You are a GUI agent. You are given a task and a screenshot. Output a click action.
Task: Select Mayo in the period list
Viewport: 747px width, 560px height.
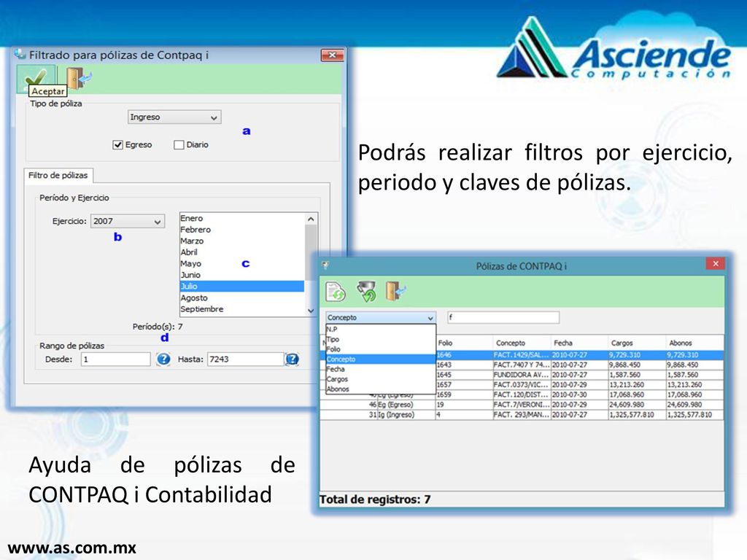(x=242, y=264)
